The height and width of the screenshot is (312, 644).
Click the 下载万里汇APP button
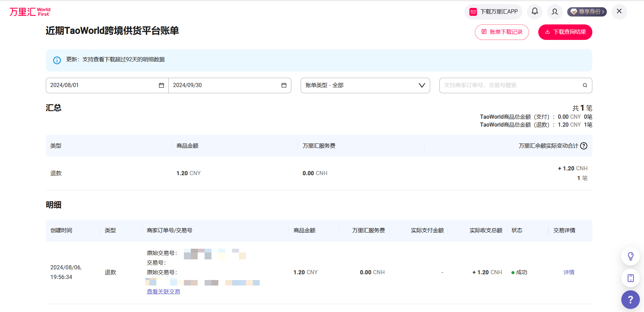pos(494,12)
